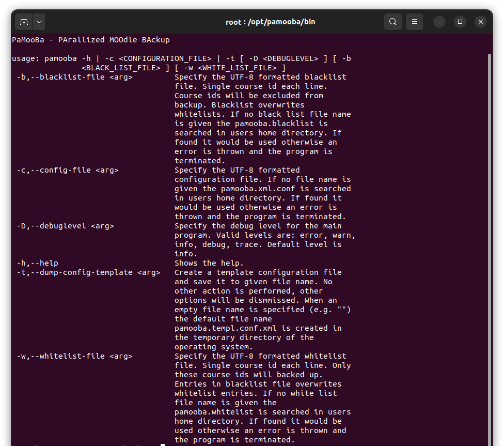Click the words 'Shows the help.'

(209, 263)
